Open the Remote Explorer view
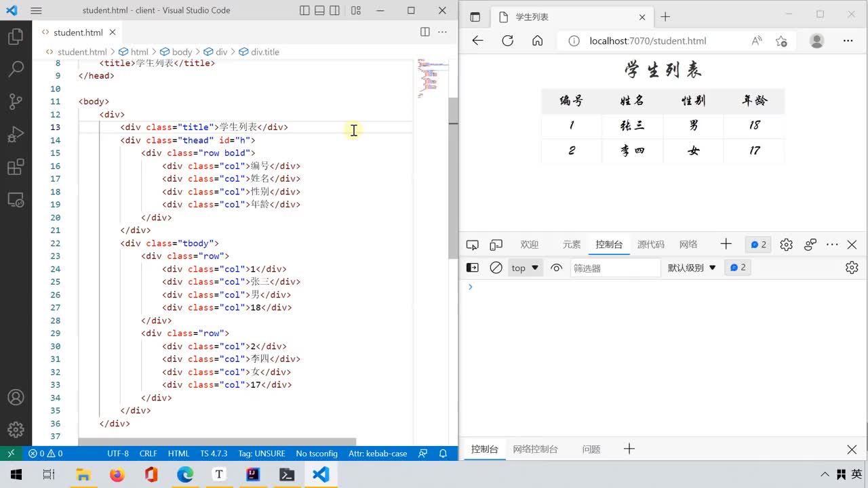Image resolution: width=868 pixels, height=488 pixels. (16, 200)
